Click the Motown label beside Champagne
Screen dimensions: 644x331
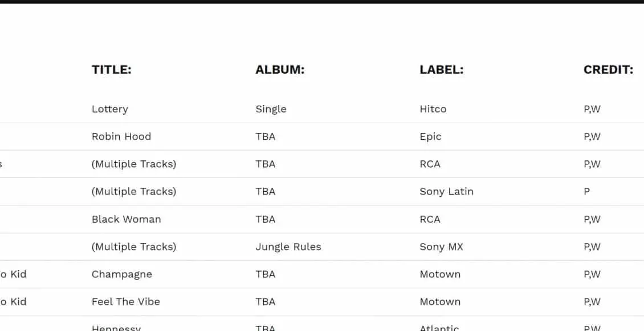(x=440, y=274)
